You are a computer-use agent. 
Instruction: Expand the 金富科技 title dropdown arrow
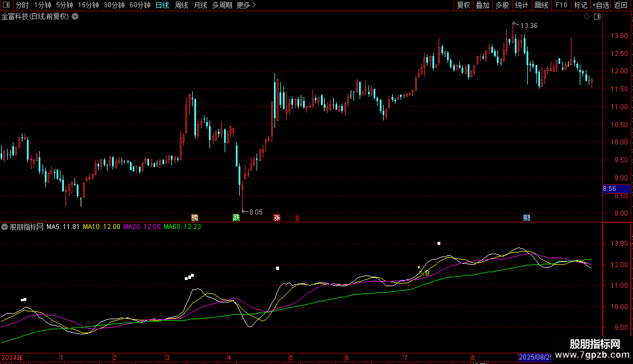click(x=75, y=16)
